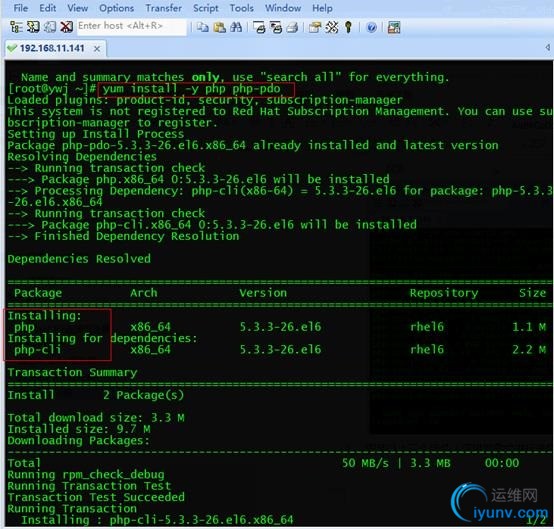Click the blue Help question icon
The width and height of the screenshot is (554, 529).
(371, 27)
